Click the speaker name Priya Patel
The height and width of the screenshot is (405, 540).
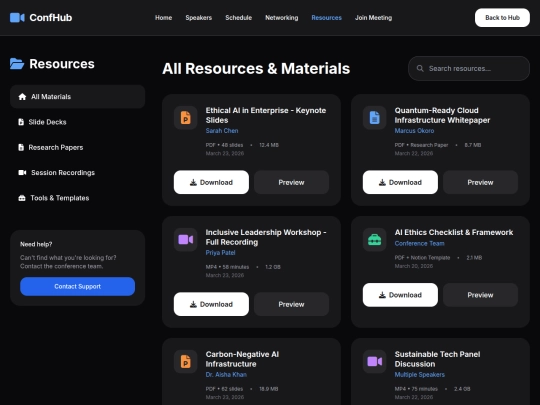click(x=220, y=252)
